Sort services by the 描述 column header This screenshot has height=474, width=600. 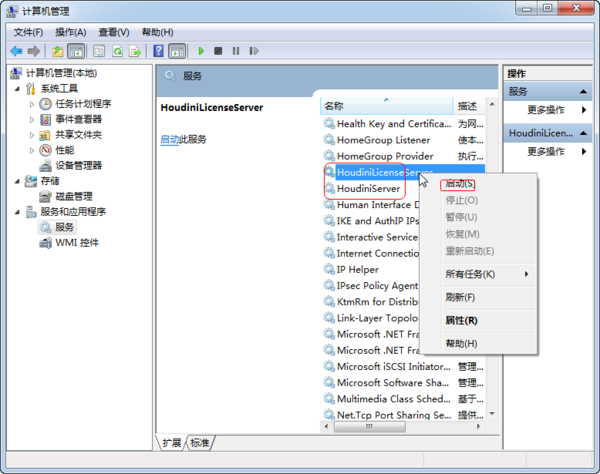pos(470,106)
